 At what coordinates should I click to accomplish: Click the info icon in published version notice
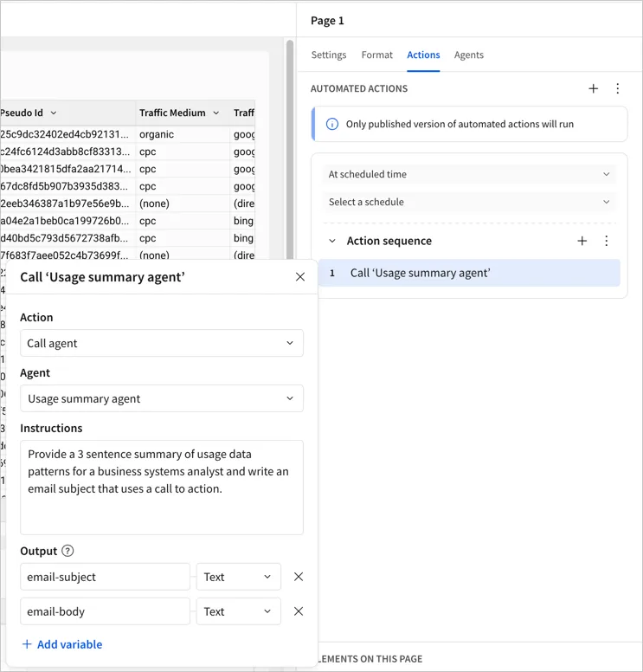coord(332,125)
